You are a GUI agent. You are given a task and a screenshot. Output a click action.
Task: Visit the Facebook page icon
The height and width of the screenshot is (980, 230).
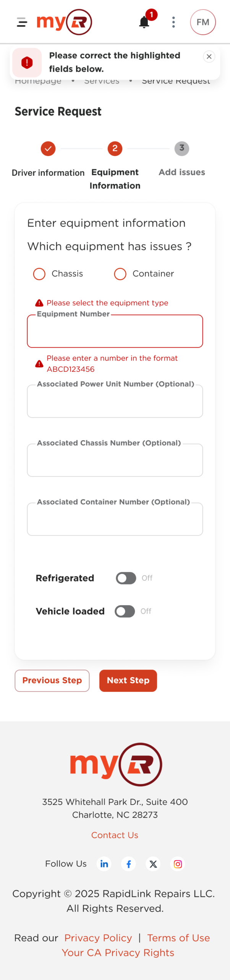pyautogui.click(x=129, y=864)
